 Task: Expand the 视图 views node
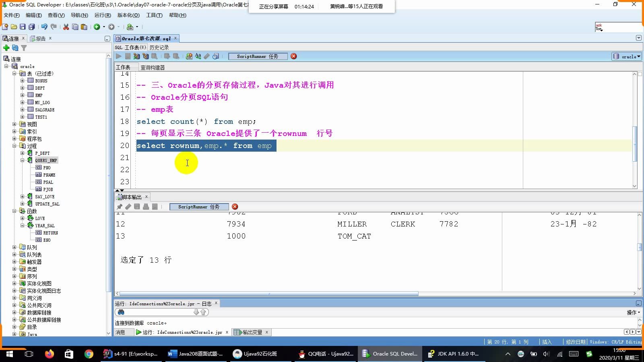click(x=14, y=124)
